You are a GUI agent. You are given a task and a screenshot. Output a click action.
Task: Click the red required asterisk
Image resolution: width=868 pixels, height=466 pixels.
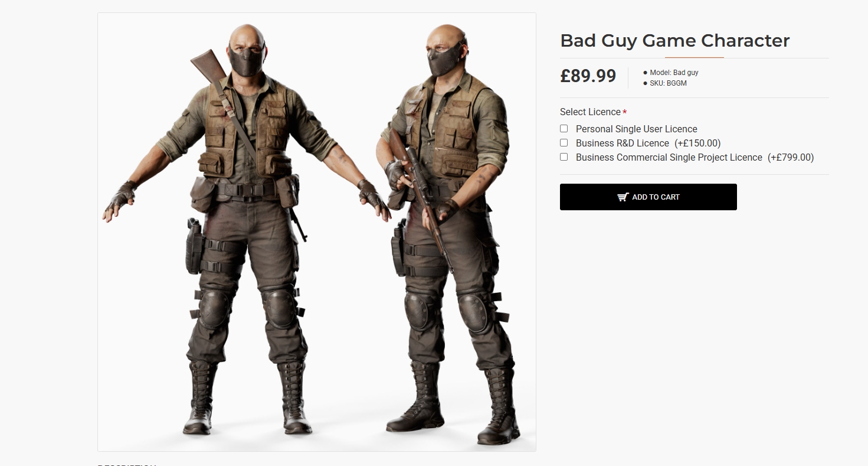(x=624, y=112)
